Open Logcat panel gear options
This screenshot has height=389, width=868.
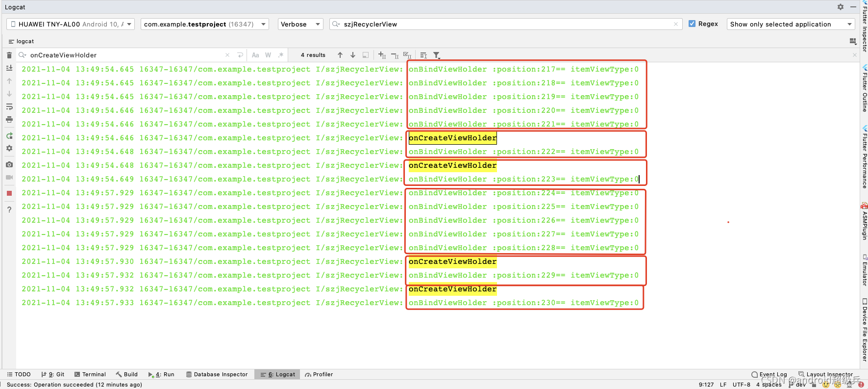841,7
